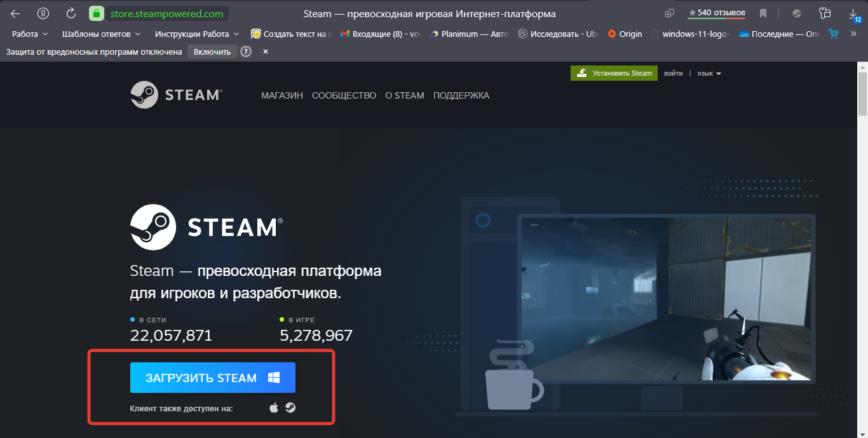Open the ПОДДЕРЖКА menu item
The width and height of the screenshot is (868, 438).
click(461, 95)
